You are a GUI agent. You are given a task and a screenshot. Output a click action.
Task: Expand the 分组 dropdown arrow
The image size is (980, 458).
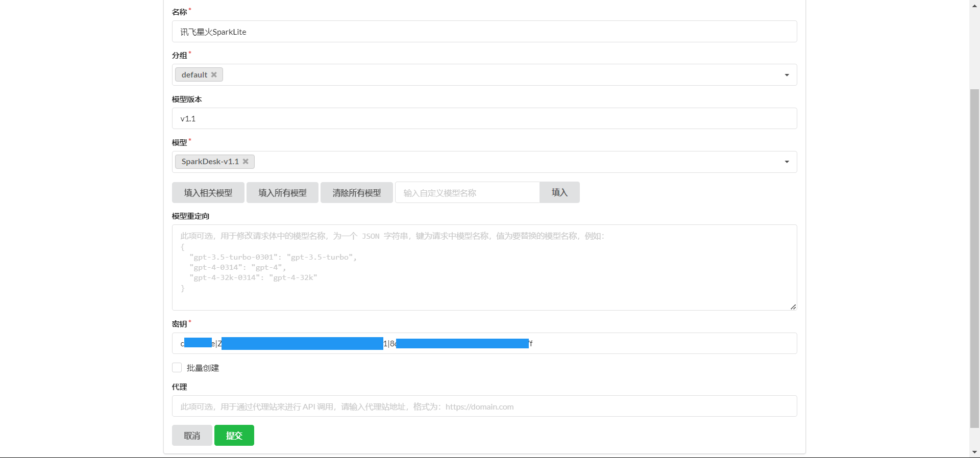787,75
